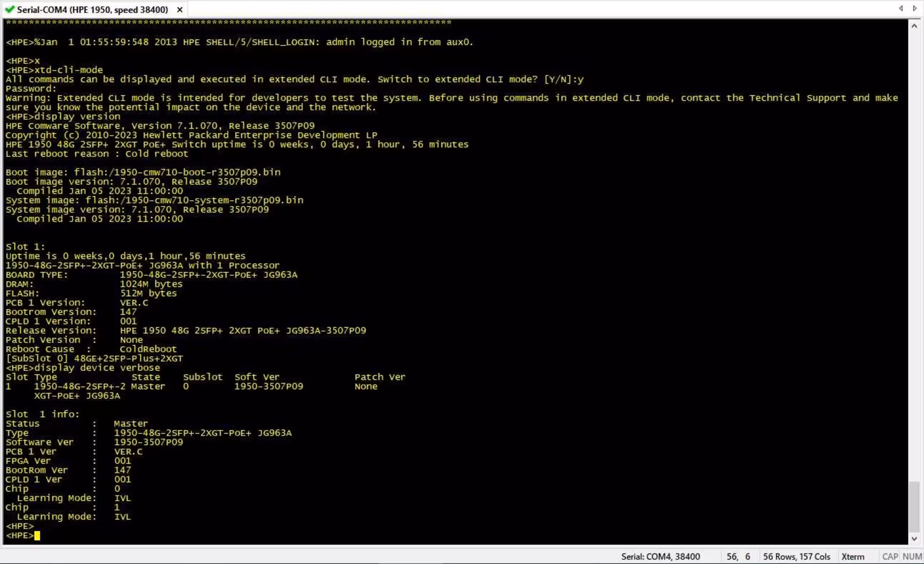924x564 pixels.
Task: Click the 'HPE Comware Software, Version 7.1.070' line
Action: pos(160,126)
